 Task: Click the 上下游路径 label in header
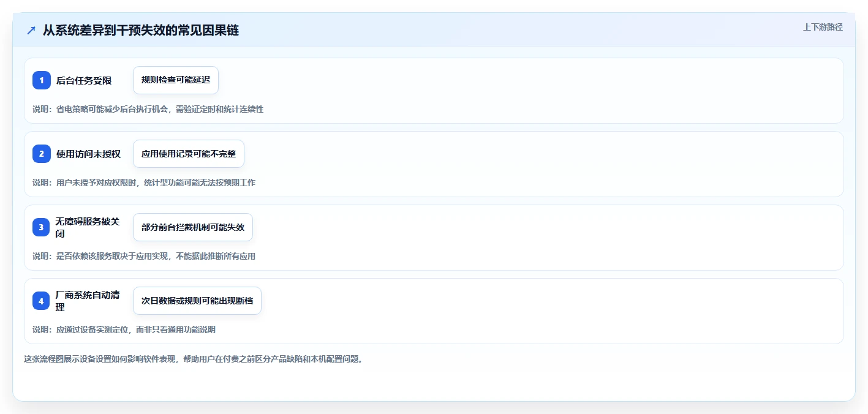click(x=823, y=27)
